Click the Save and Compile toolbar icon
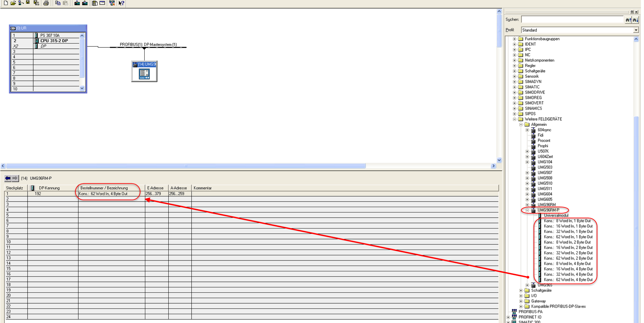 36,3
